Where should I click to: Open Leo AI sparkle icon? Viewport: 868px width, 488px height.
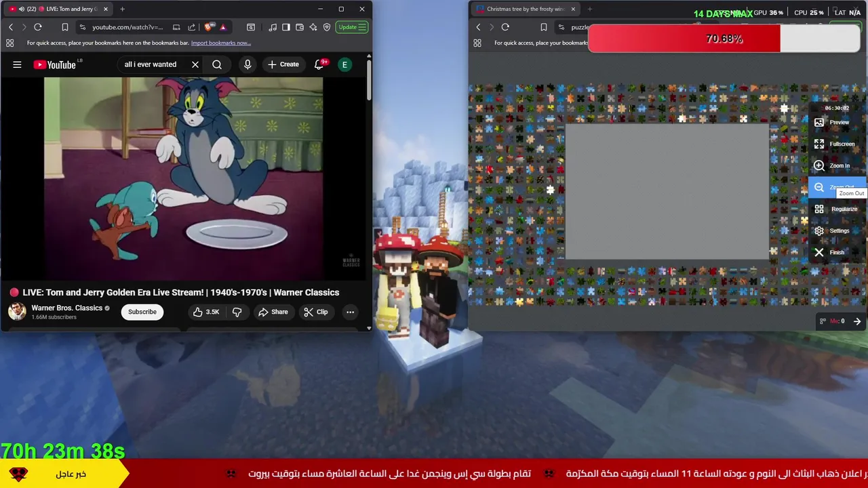313,27
